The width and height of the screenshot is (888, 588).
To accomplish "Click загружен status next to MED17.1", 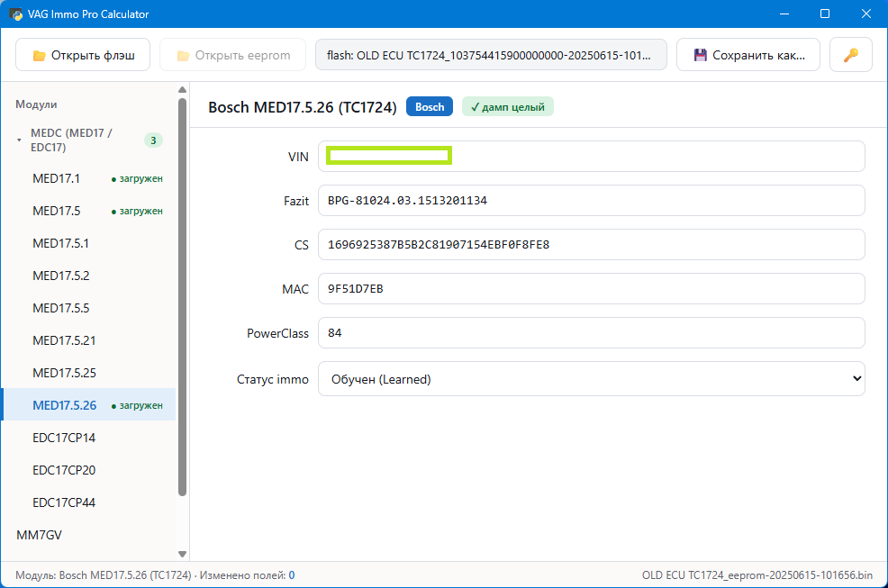I will [x=137, y=178].
